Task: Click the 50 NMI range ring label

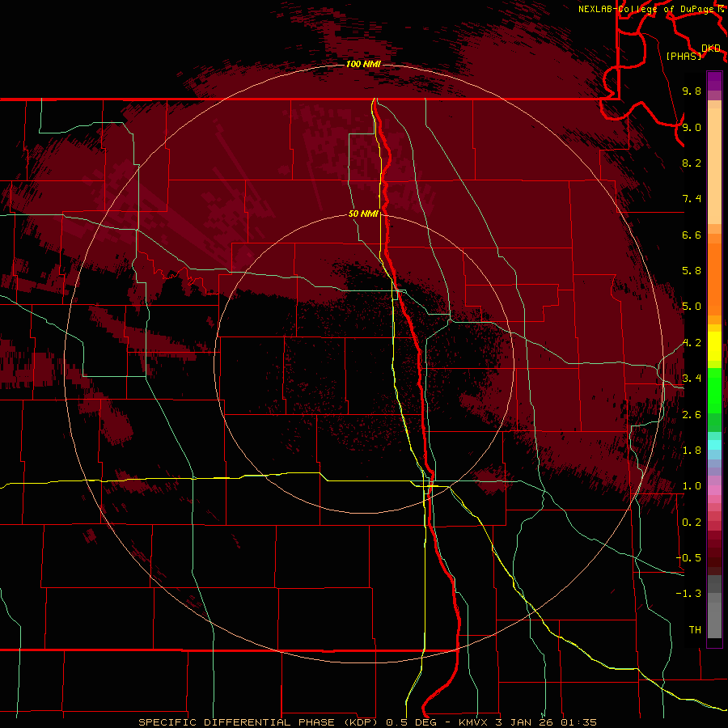Action: pos(363,214)
